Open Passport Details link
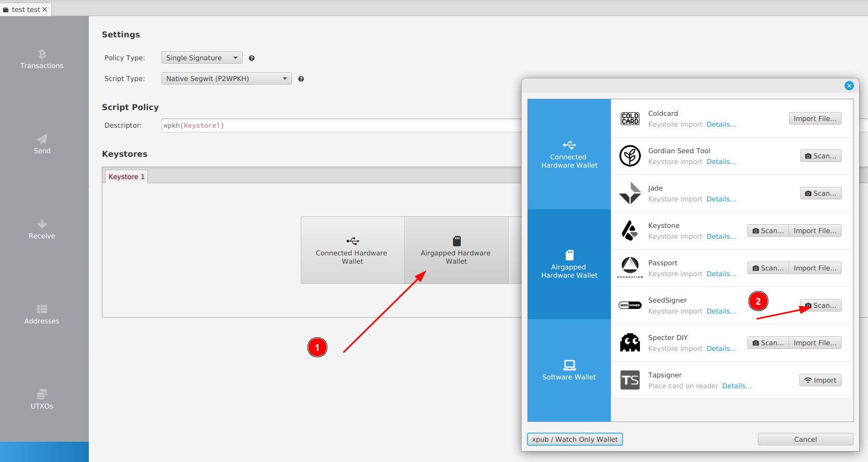Screen dimensions: 868x462 721,274
